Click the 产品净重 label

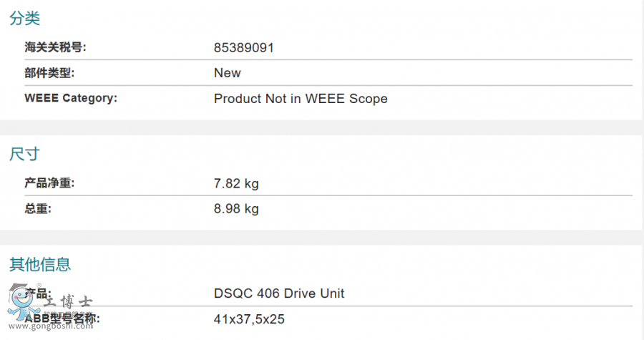pyautogui.click(x=49, y=183)
